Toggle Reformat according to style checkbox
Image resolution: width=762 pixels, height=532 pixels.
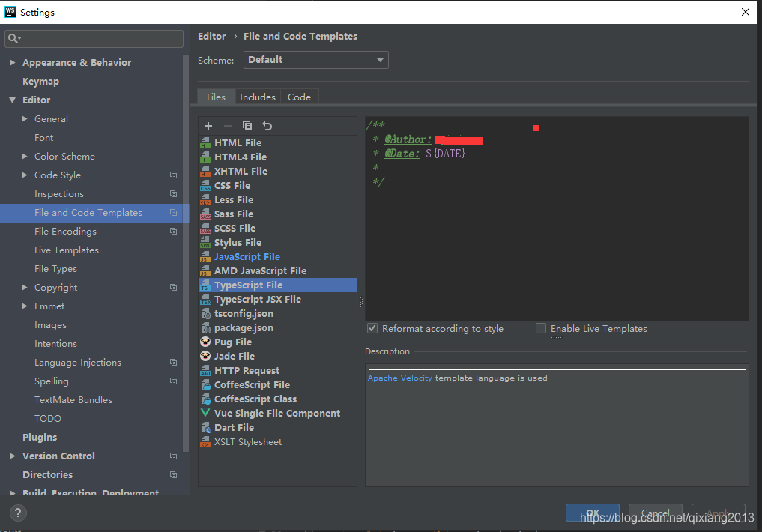(372, 328)
